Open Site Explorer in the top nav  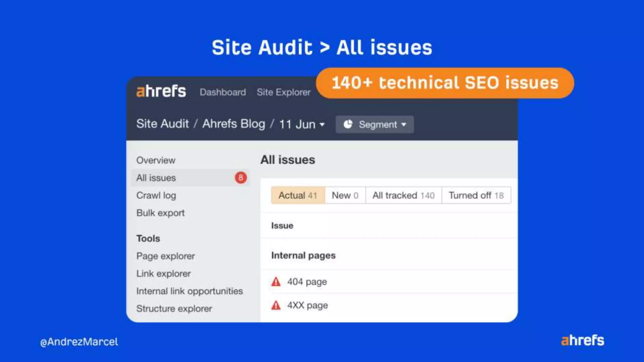click(284, 92)
